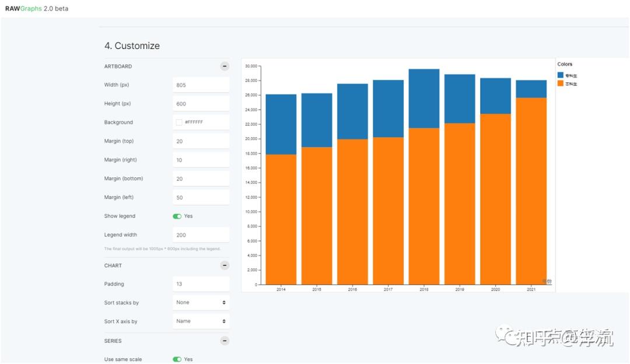Click the Width (px) input field
630x364 pixels.
[201, 85]
